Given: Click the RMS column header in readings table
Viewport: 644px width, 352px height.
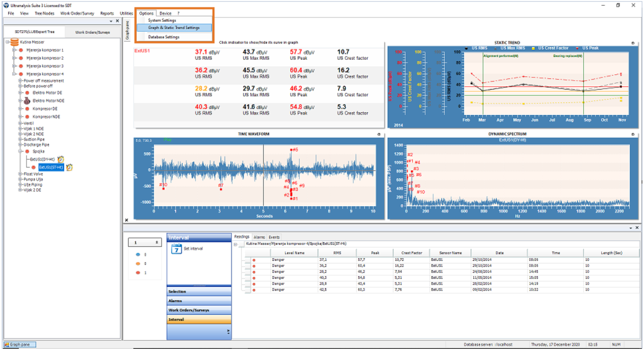Looking at the screenshot, I should [x=337, y=253].
